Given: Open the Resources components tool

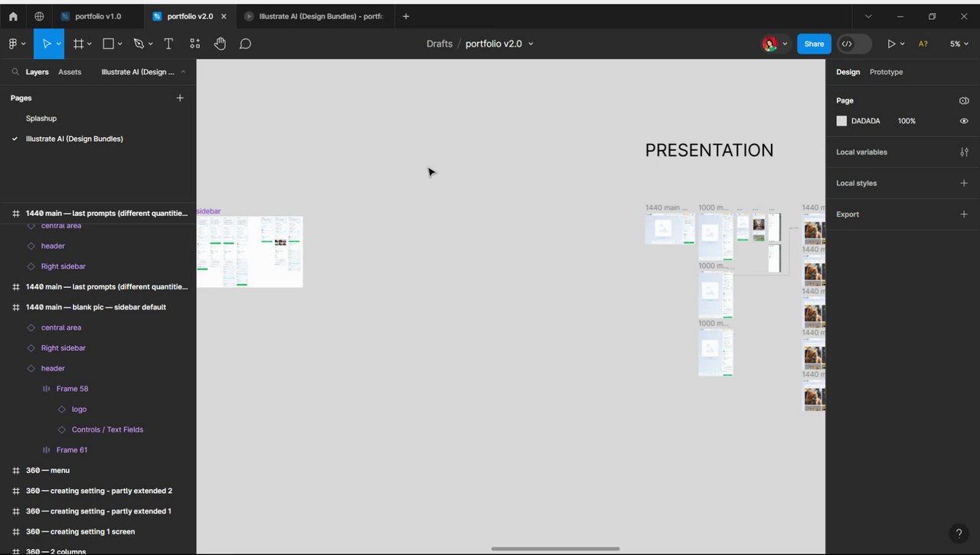Looking at the screenshot, I should (x=194, y=44).
